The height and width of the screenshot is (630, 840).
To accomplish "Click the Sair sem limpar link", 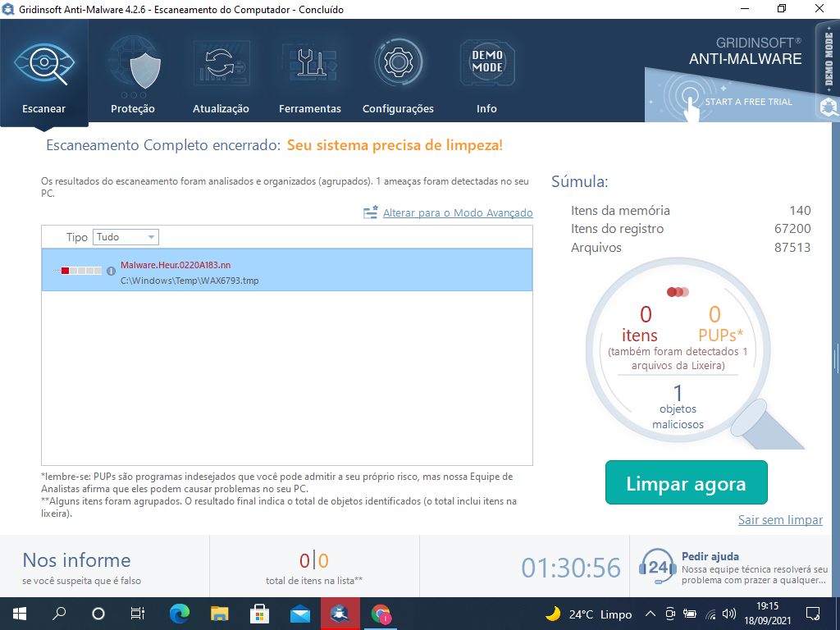I will click(x=780, y=519).
